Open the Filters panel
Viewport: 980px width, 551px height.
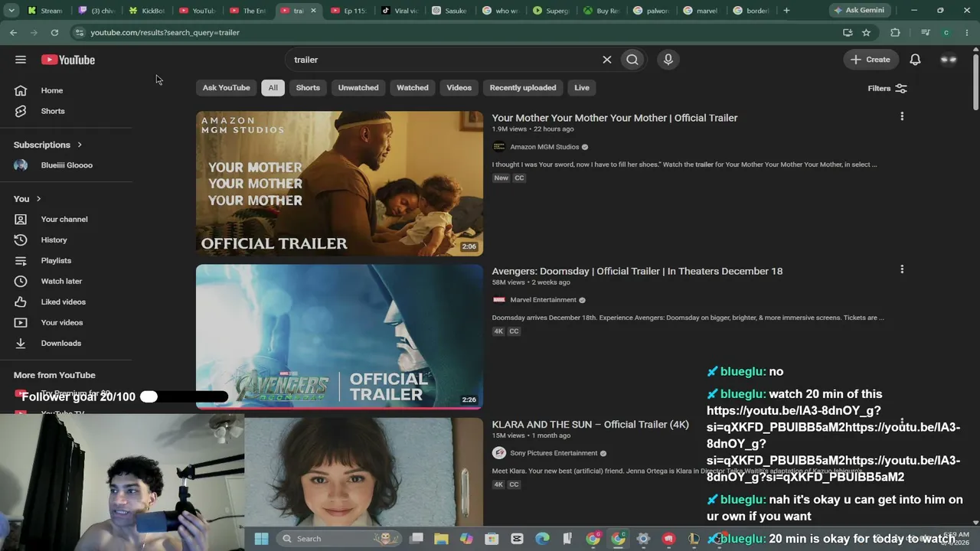[x=887, y=88]
